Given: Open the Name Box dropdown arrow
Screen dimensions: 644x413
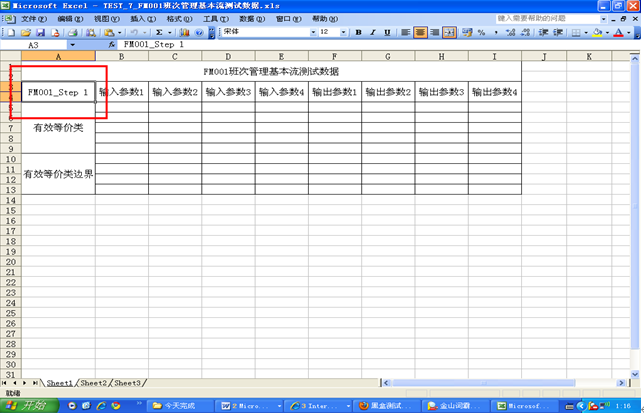Looking at the screenshot, I should [x=72, y=45].
